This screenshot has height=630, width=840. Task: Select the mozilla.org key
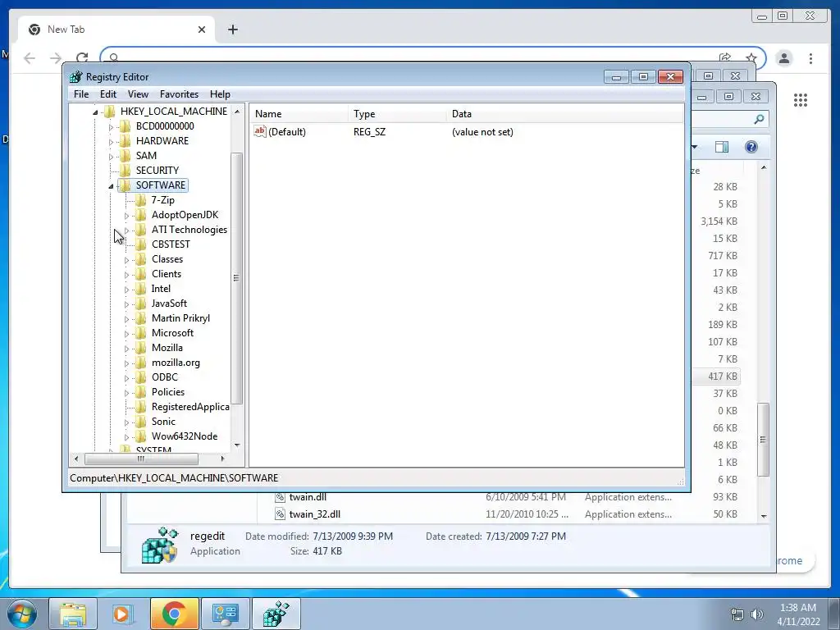point(176,363)
